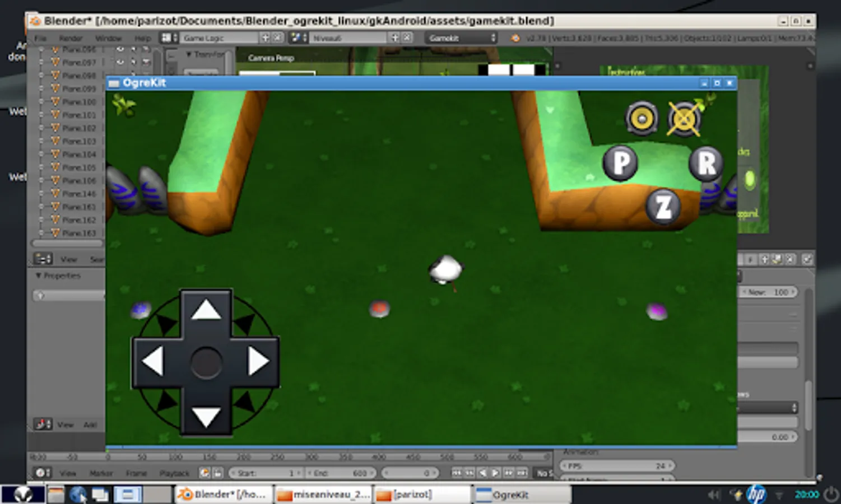This screenshot has height=504, width=841.
Task: Open the timeline Marker menu
Action: tap(101, 473)
